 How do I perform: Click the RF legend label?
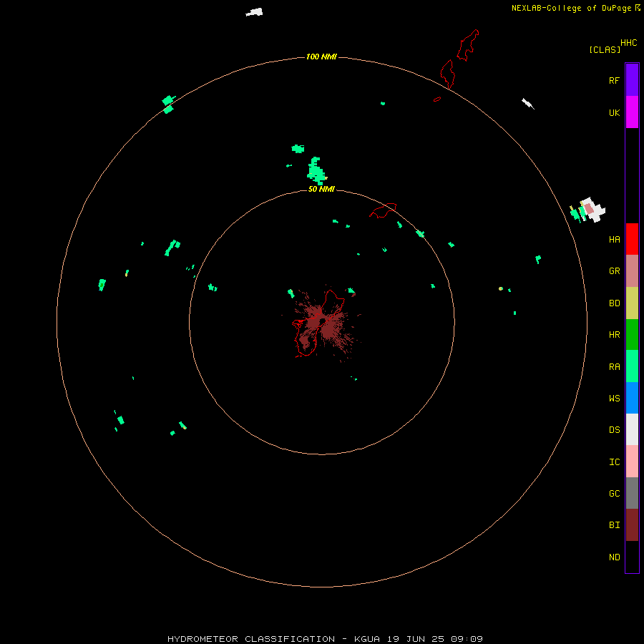614,80
